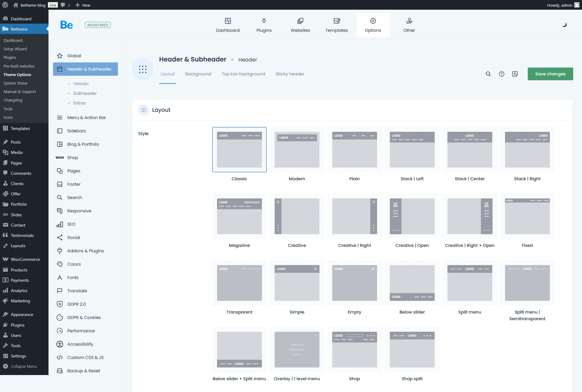Select the Modern header style

(x=297, y=150)
